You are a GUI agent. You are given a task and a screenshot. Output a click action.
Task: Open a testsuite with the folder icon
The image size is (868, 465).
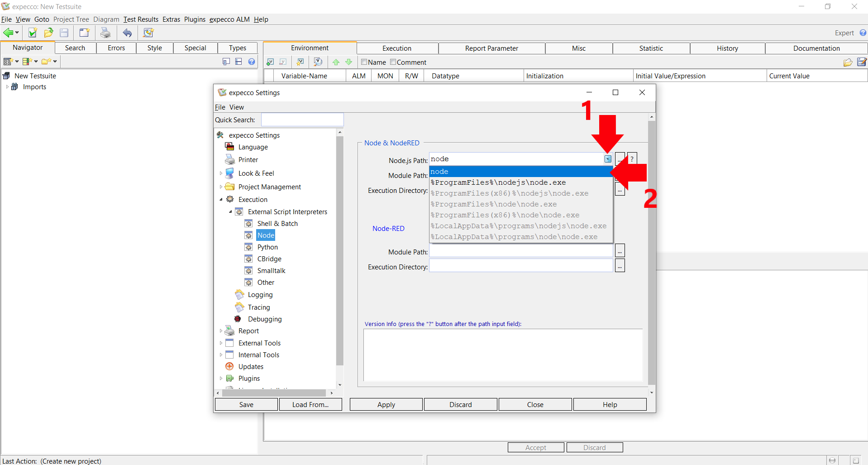coord(48,33)
